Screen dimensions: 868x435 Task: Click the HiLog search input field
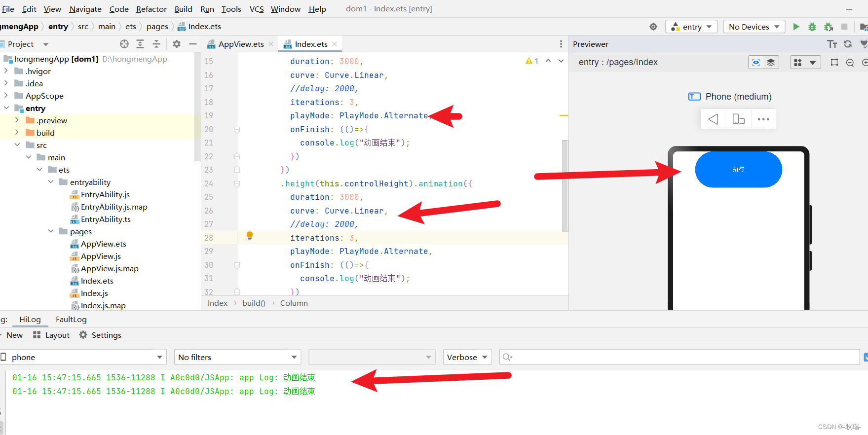pos(679,357)
